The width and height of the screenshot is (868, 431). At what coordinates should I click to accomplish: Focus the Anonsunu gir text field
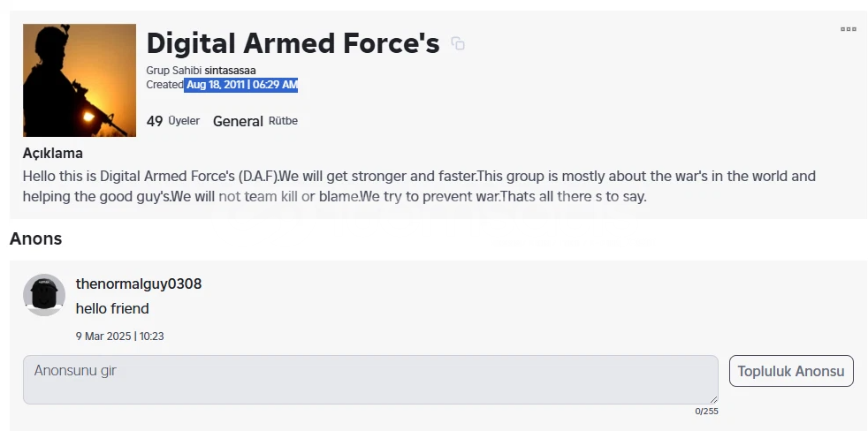(x=370, y=380)
